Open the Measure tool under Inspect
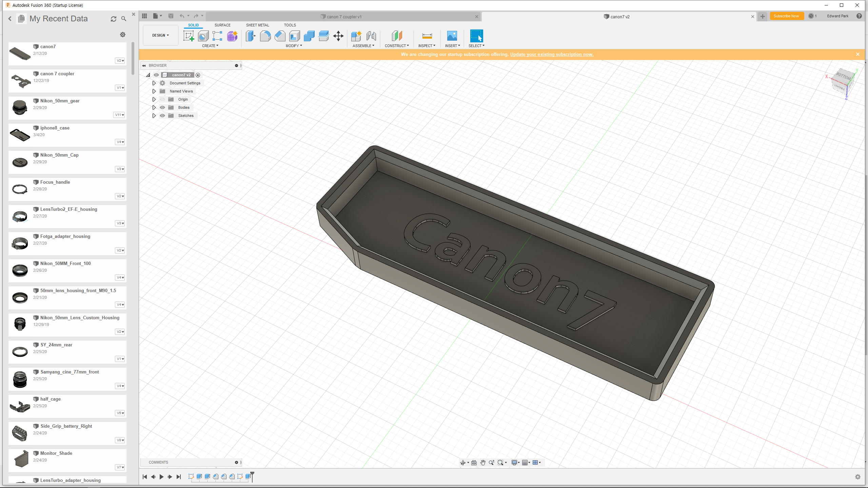 click(427, 36)
